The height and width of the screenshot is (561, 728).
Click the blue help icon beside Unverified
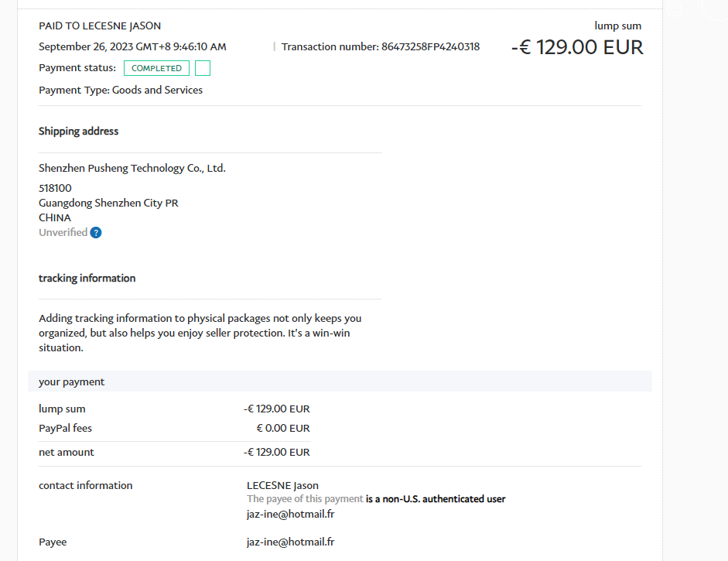coord(96,233)
